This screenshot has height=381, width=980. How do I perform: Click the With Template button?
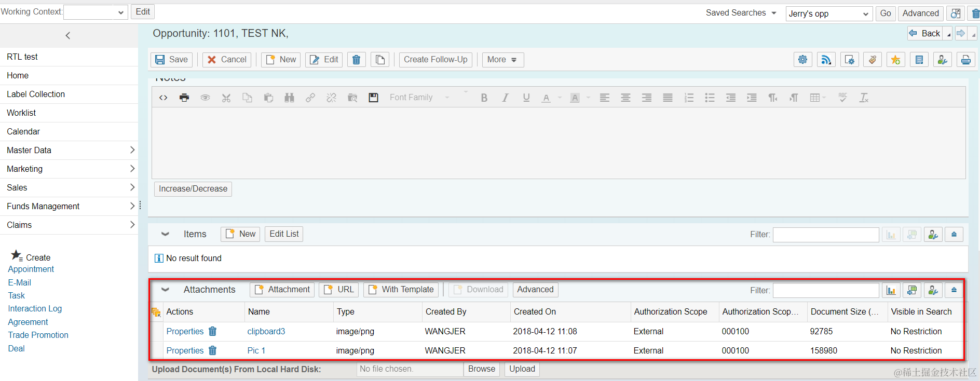pos(401,290)
